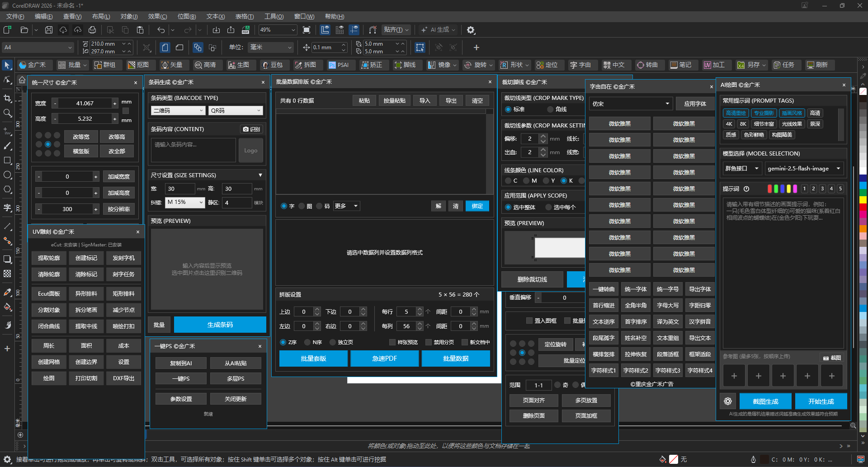The width and height of the screenshot is (868, 467).
Task: Select the Text tool in the toolbox
Action: pyautogui.click(x=7, y=208)
